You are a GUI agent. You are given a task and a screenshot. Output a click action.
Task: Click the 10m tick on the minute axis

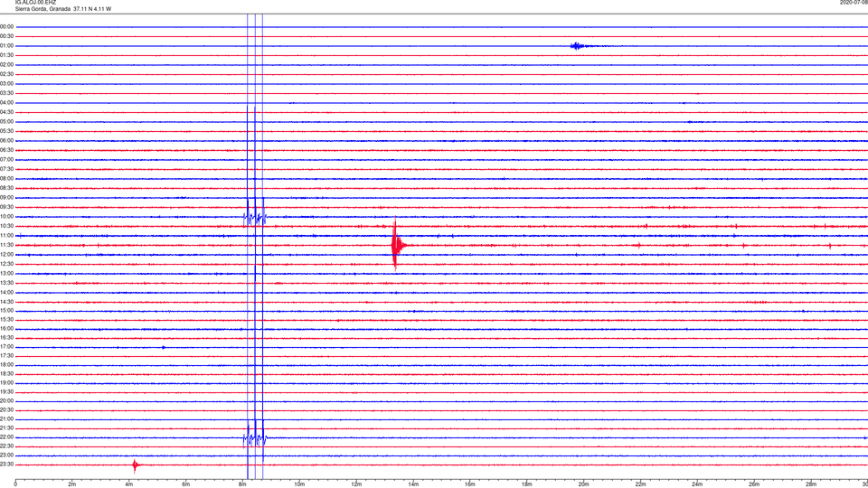click(299, 484)
